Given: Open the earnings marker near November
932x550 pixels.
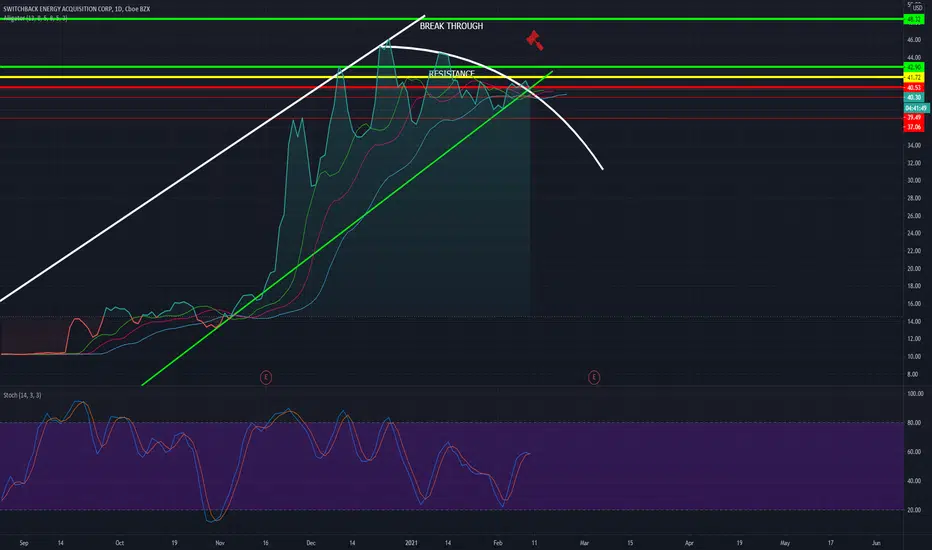Looking at the screenshot, I should click(266, 377).
